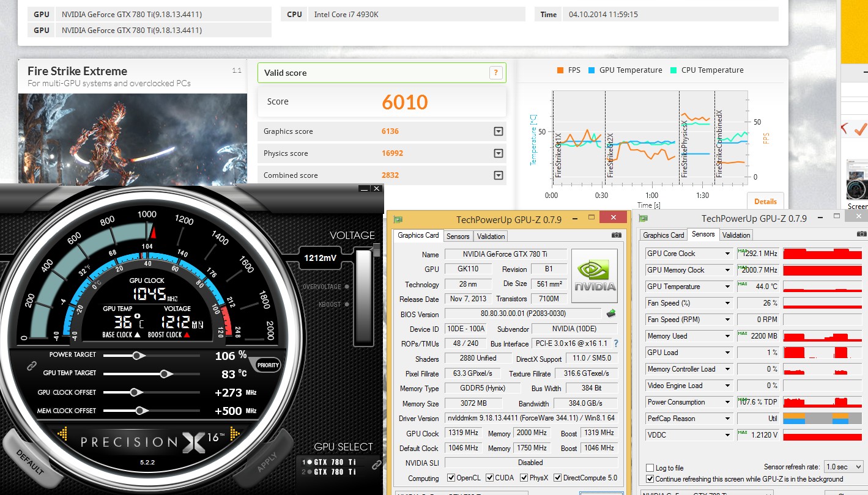Open the VDDC sensor dropdown
Screen dimensions: 868x495
(727, 435)
